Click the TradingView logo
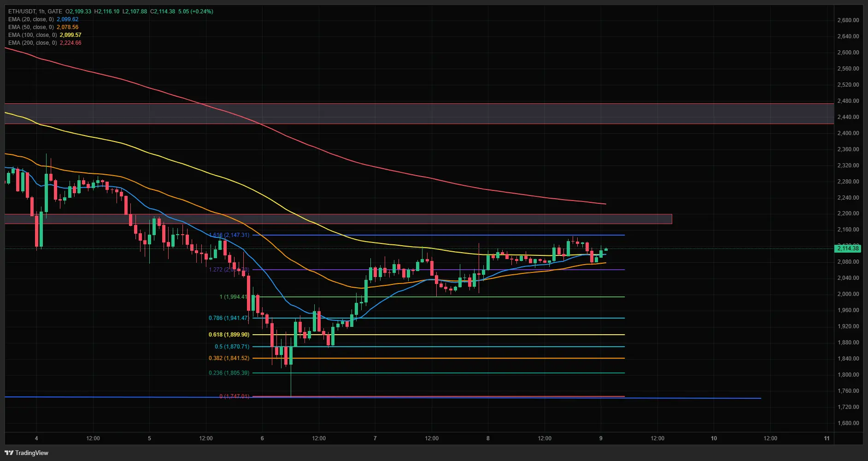This screenshot has height=461, width=868. tap(26, 453)
